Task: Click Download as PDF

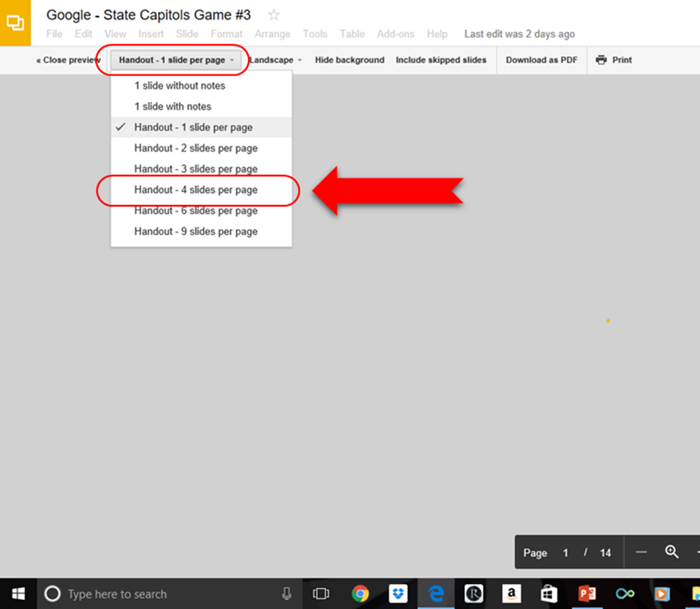Action: click(541, 60)
